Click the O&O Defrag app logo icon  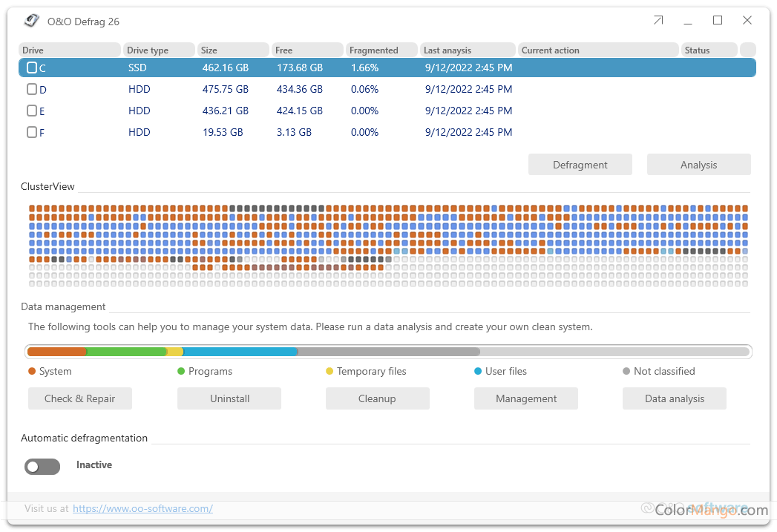coord(32,21)
